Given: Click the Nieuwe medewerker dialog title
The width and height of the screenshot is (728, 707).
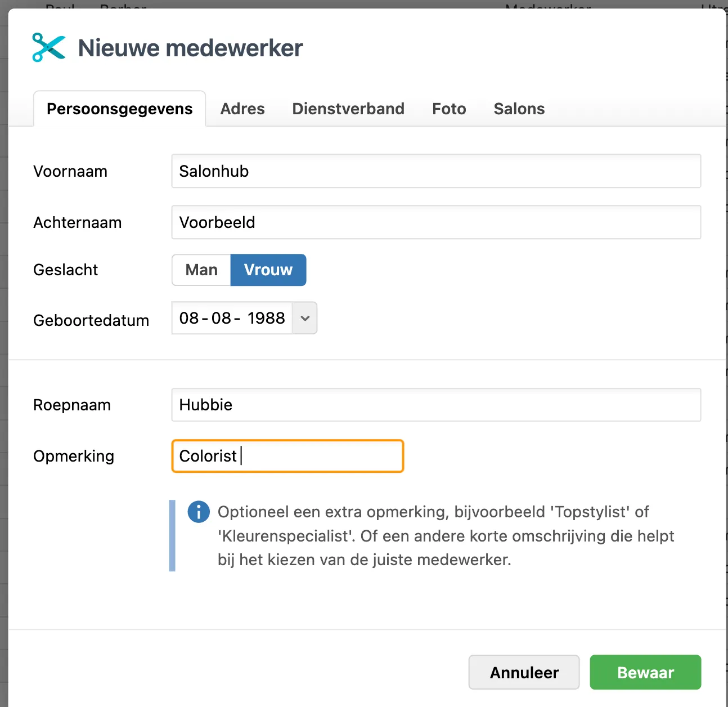Looking at the screenshot, I should pyautogui.click(x=190, y=48).
